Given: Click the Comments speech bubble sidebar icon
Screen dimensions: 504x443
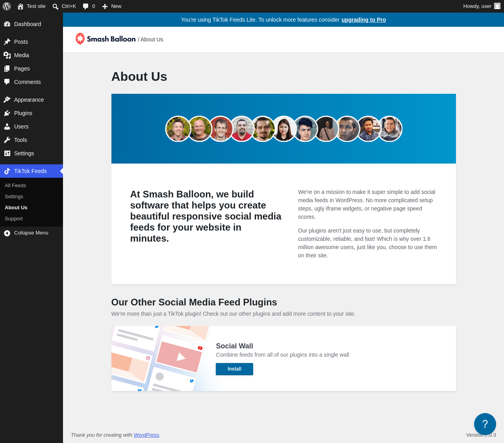Looking at the screenshot, I should (7, 82).
